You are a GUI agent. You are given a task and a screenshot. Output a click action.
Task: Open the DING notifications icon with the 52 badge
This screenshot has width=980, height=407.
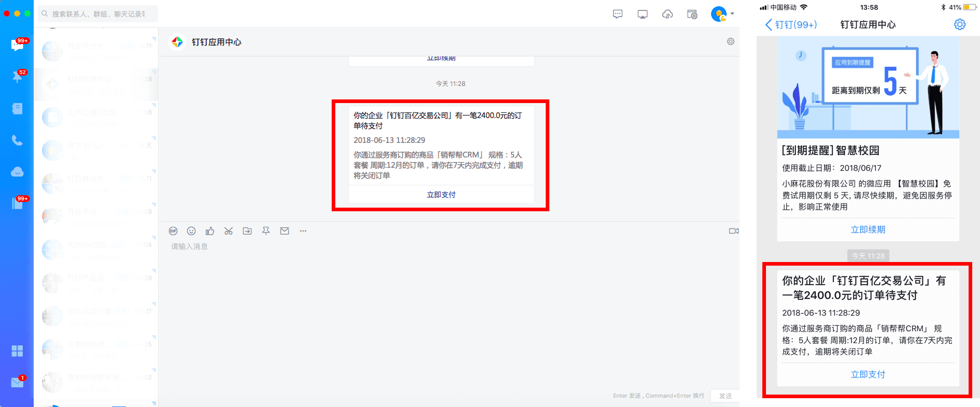(17, 77)
